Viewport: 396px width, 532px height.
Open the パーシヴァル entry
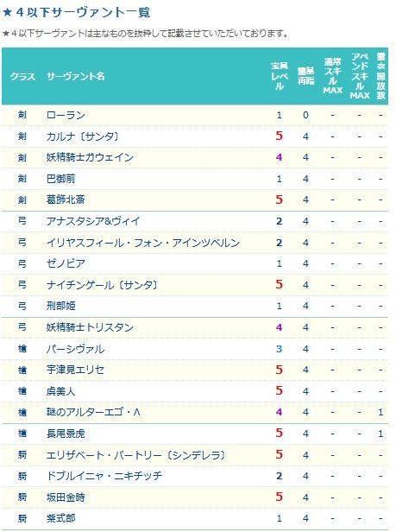pyautogui.click(x=75, y=349)
